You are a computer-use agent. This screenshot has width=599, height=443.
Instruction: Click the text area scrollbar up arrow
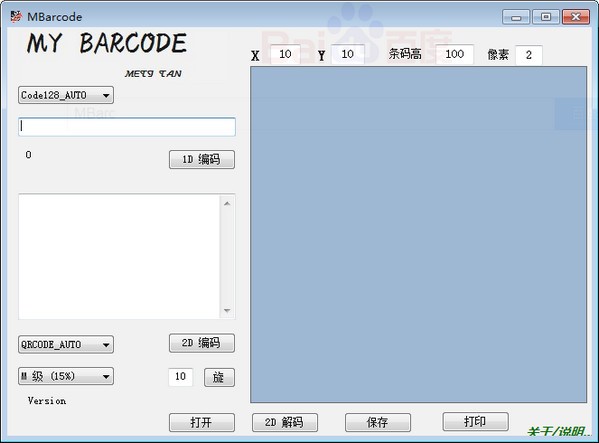227,204
